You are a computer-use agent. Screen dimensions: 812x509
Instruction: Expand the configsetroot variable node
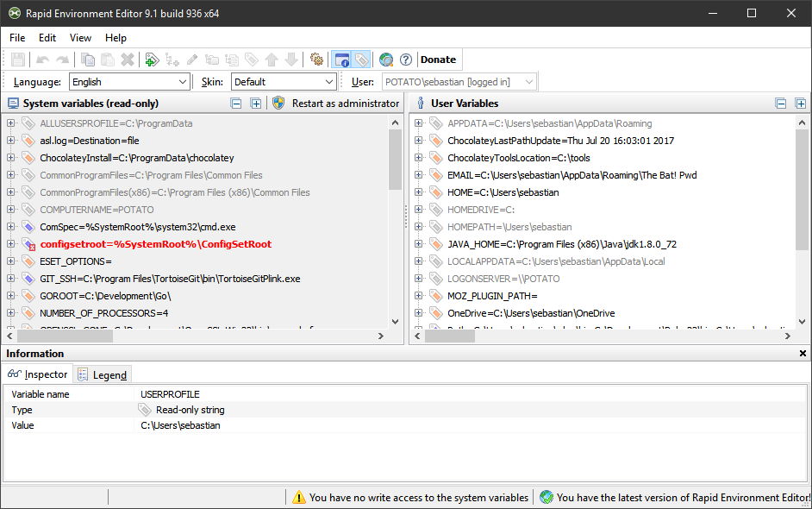[x=10, y=244]
